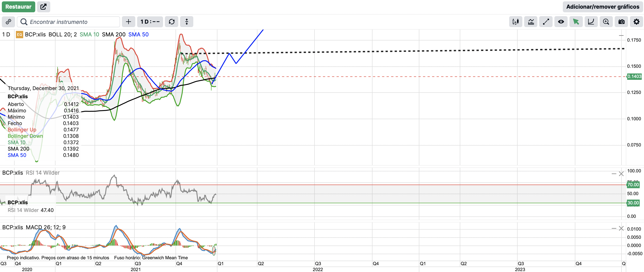The height and width of the screenshot is (272, 644).
Task: Click Adicionar/remover gráficos button
Action: tap(603, 7)
